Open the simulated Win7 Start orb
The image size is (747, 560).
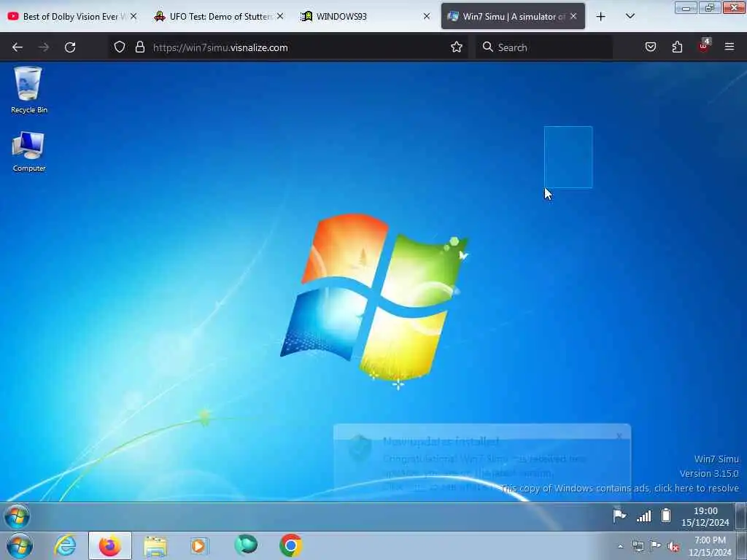point(18,516)
